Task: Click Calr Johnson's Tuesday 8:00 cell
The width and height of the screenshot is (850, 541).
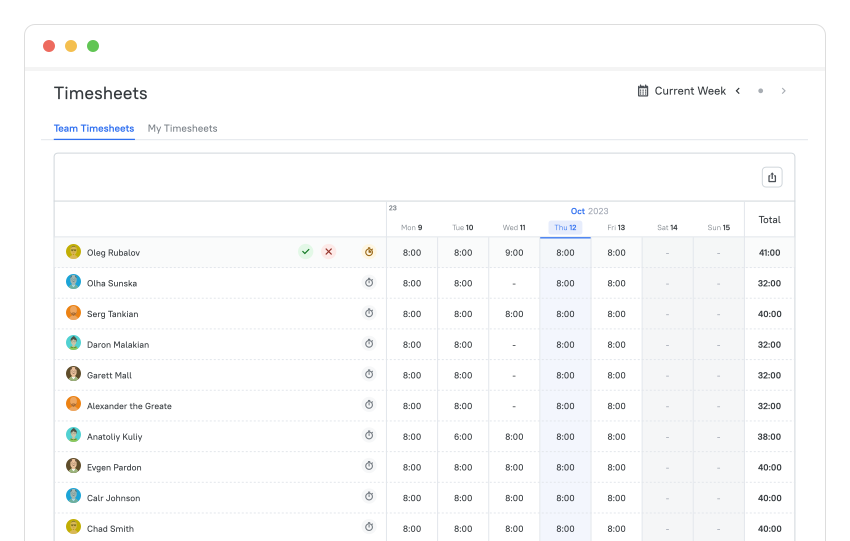Action: [463, 498]
